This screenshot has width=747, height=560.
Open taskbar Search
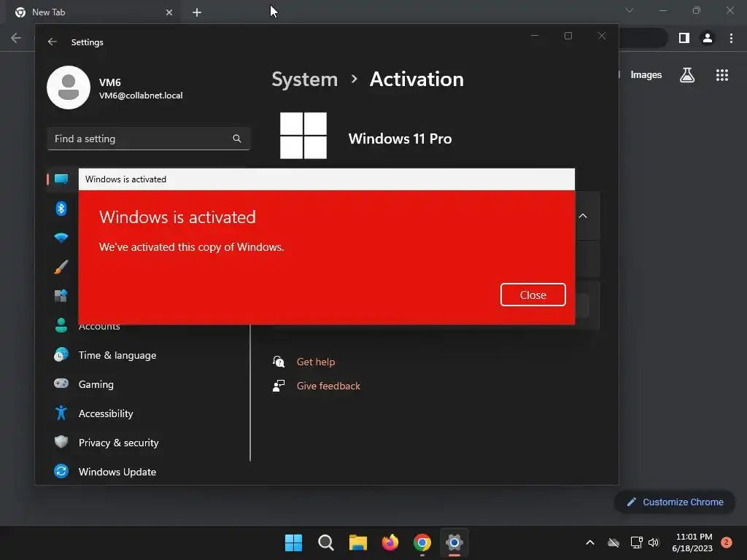click(326, 542)
